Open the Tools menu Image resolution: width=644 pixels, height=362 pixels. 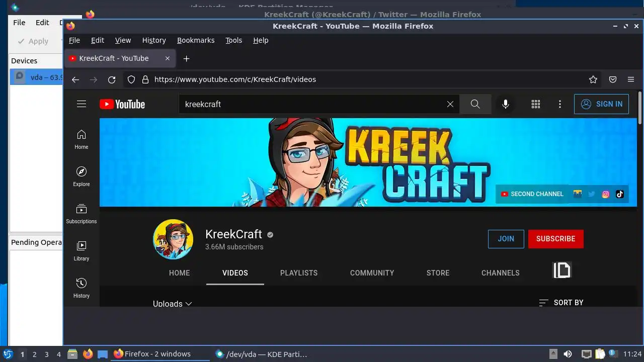tap(233, 40)
